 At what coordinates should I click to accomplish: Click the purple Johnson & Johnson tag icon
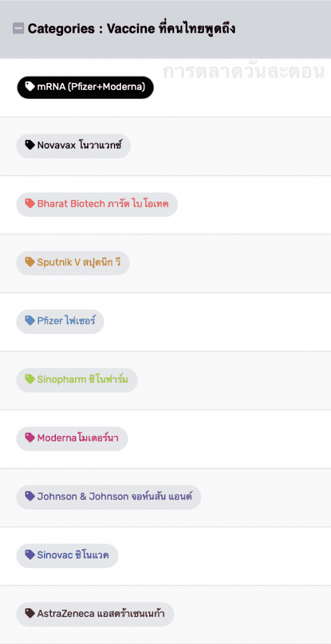tap(30, 497)
